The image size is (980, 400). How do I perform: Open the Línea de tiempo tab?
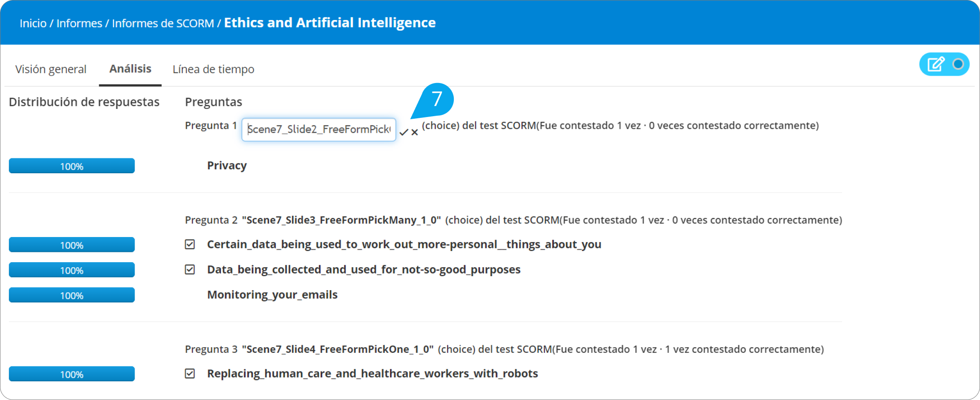pyautogui.click(x=213, y=69)
